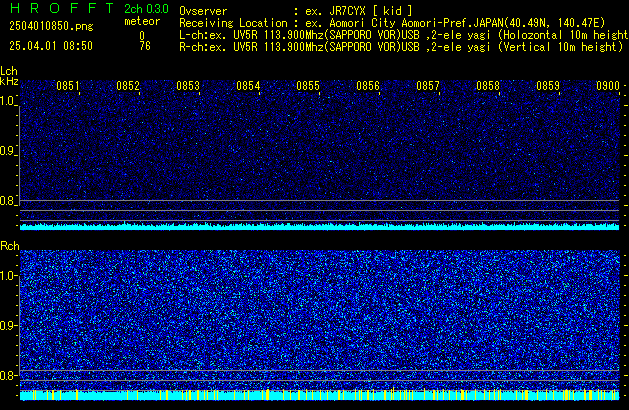Select the 0857 time marker

pos(428,86)
